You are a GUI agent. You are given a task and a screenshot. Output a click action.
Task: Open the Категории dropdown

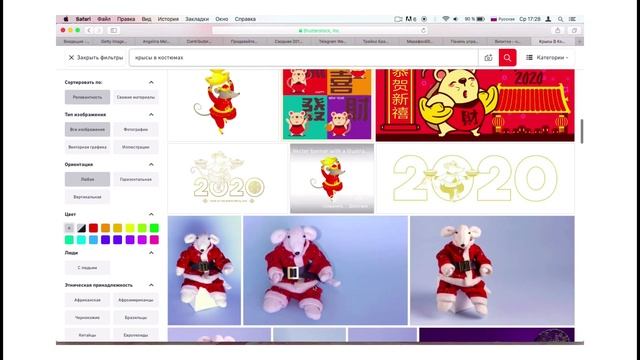pyautogui.click(x=547, y=58)
